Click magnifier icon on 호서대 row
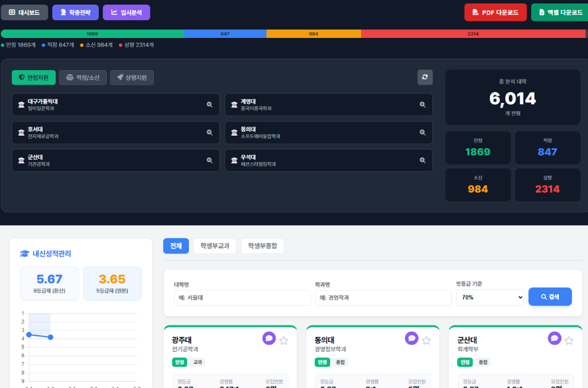This screenshot has width=588, height=388. coord(210,133)
